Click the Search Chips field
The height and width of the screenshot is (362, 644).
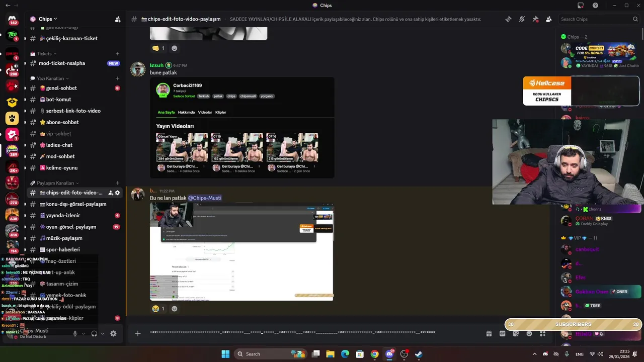pos(599,19)
